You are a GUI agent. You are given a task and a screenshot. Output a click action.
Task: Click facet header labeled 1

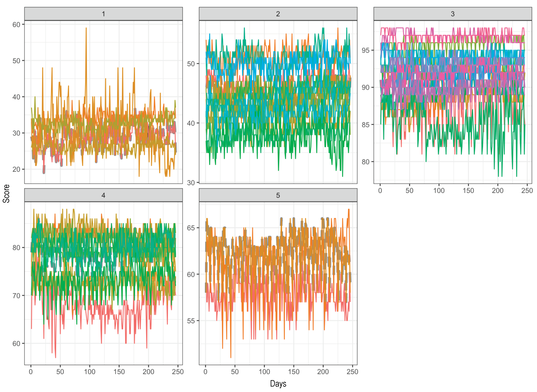coord(103,14)
